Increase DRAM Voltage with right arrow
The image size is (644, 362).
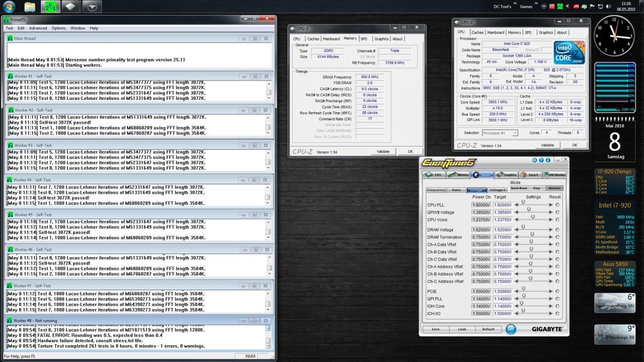click(x=551, y=229)
